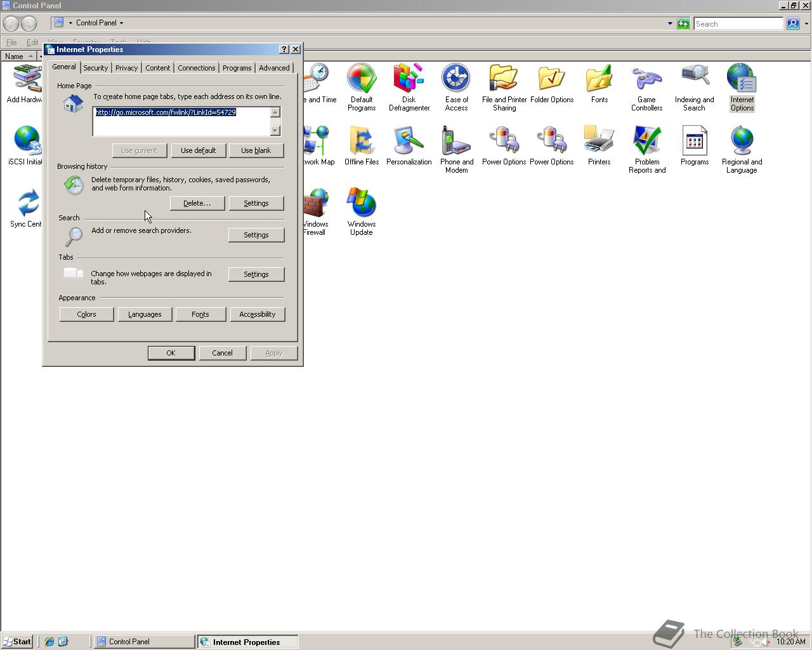Image resolution: width=812 pixels, height=650 pixels.
Task: Click the Control Panel search field
Action: click(738, 23)
